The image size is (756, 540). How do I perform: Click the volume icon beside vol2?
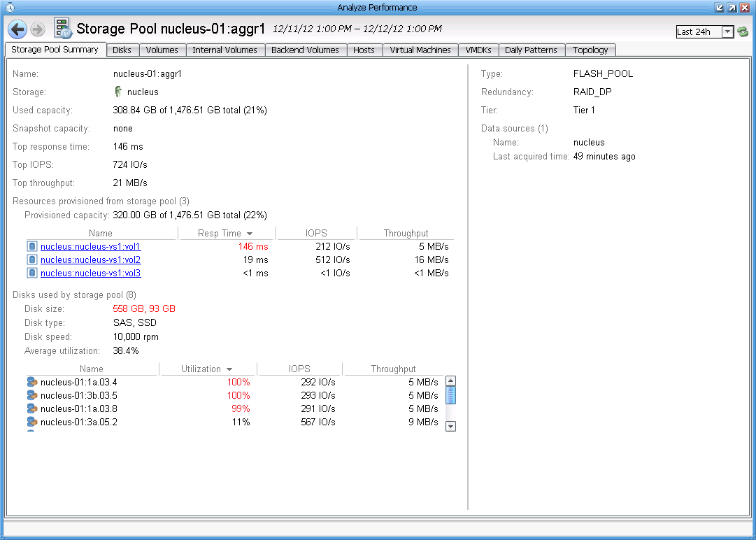(x=32, y=260)
